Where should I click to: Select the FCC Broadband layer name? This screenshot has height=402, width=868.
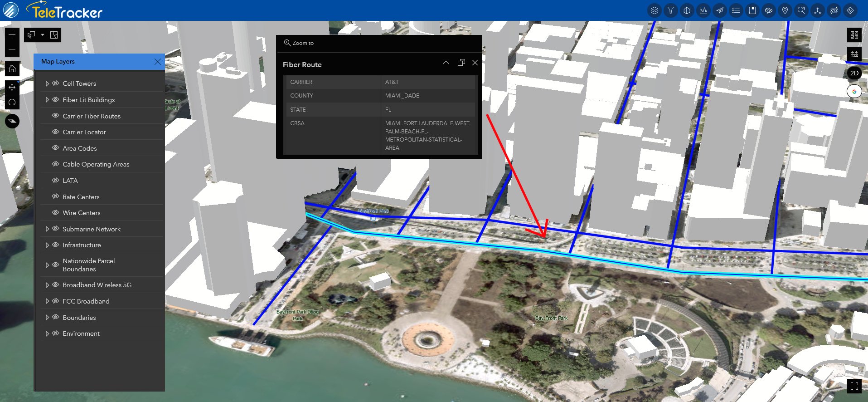(x=86, y=301)
